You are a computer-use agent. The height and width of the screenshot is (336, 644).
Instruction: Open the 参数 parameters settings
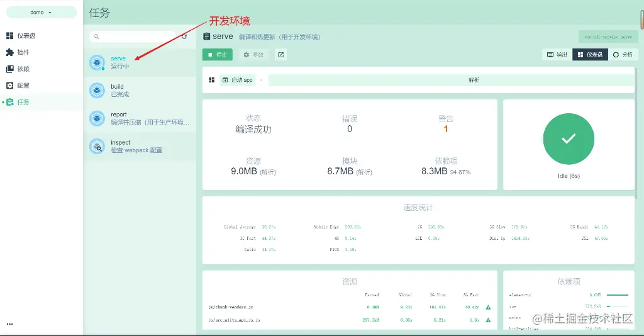(253, 55)
